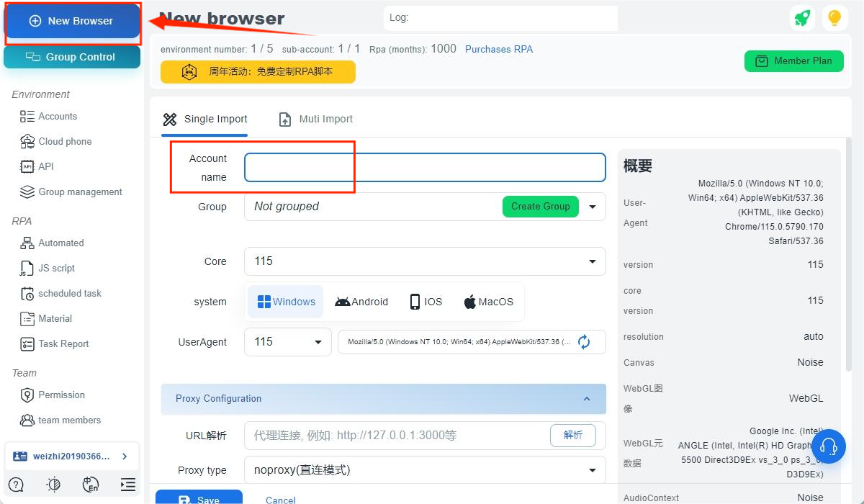Save the browser configuration
864x504 pixels.
[x=199, y=498]
